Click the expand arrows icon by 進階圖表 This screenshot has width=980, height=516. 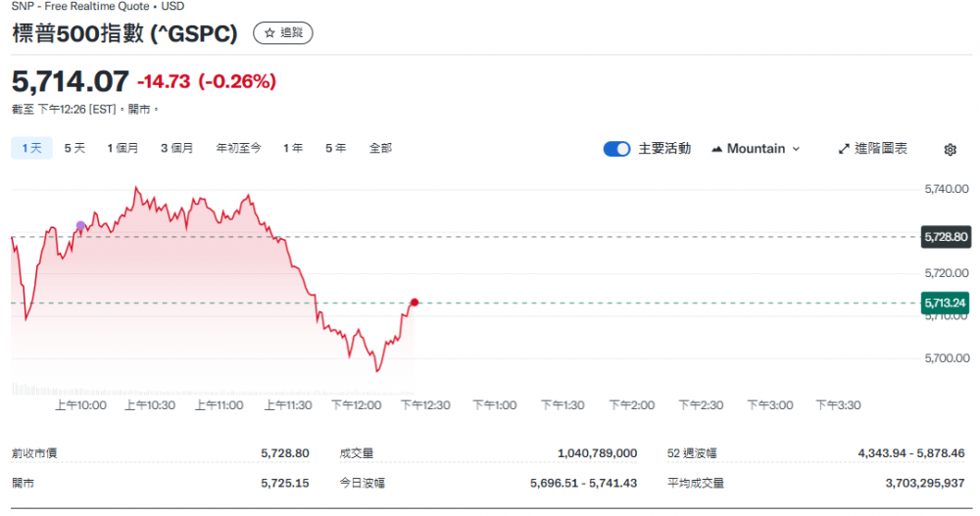click(x=844, y=149)
